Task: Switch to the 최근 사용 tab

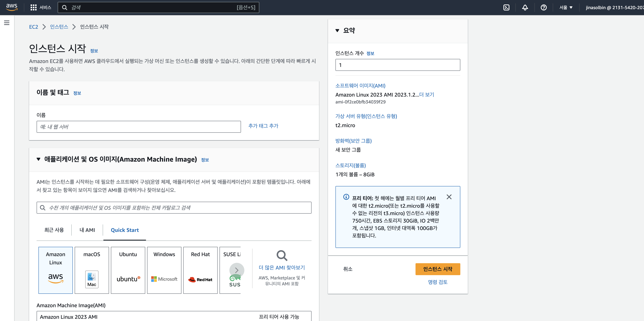Action: (x=54, y=230)
